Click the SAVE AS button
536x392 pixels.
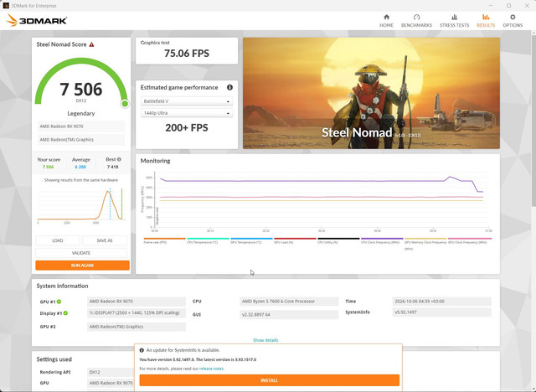[105, 240]
